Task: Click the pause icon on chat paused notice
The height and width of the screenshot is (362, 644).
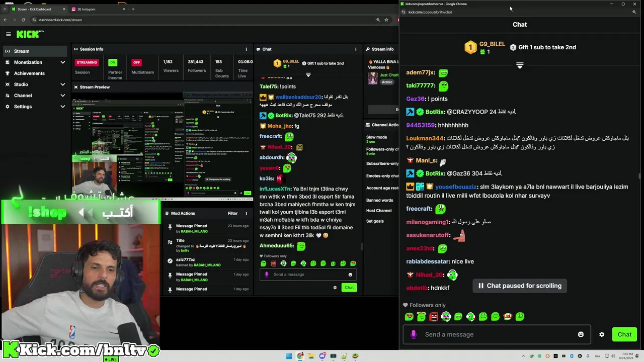Action: [x=481, y=286]
